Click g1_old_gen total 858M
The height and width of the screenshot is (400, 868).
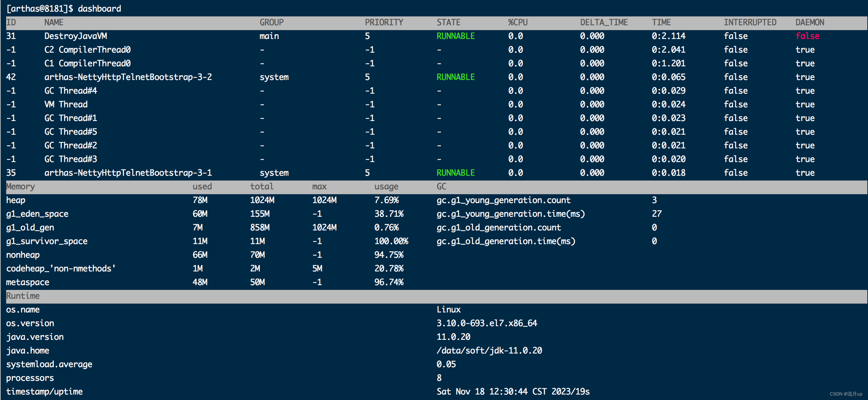coord(260,227)
